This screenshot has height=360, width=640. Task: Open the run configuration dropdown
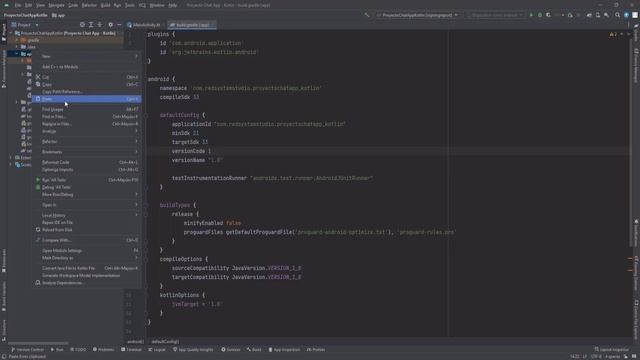418,15
